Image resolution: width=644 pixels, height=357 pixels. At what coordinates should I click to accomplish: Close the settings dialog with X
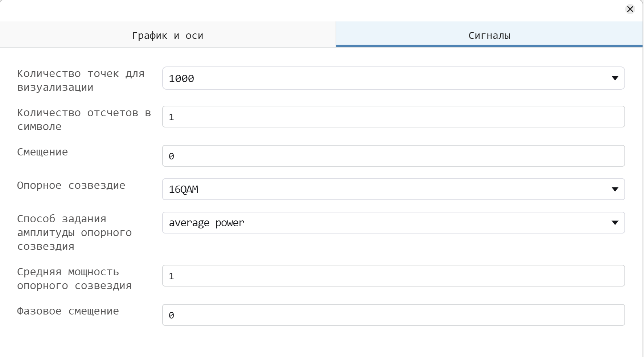630,9
